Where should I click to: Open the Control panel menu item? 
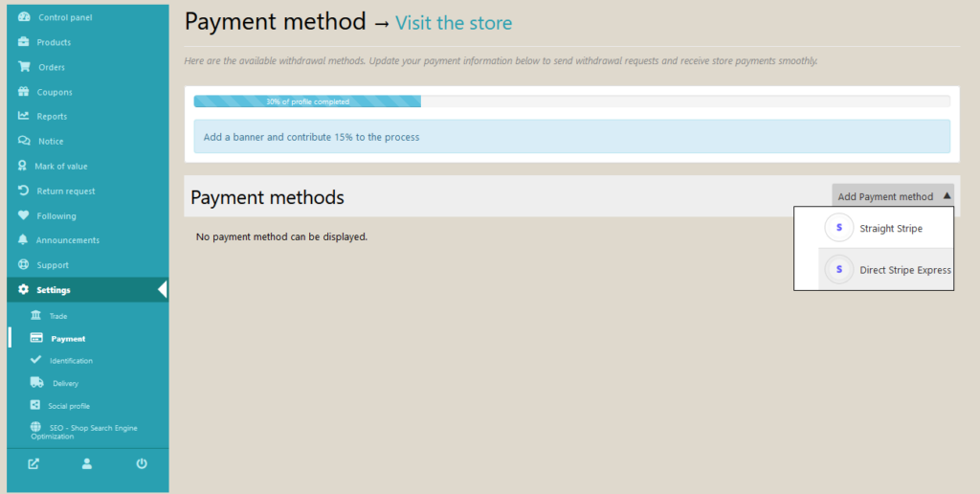tap(87, 17)
